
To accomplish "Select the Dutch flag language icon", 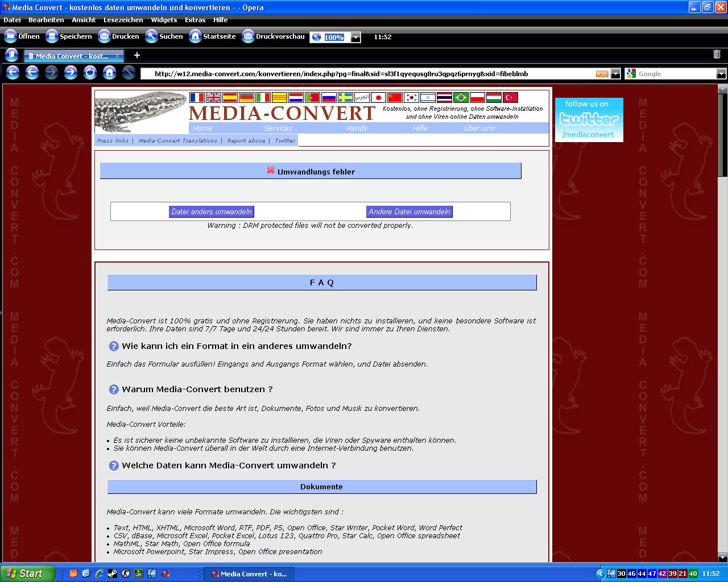I will click(x=296, y=98).
